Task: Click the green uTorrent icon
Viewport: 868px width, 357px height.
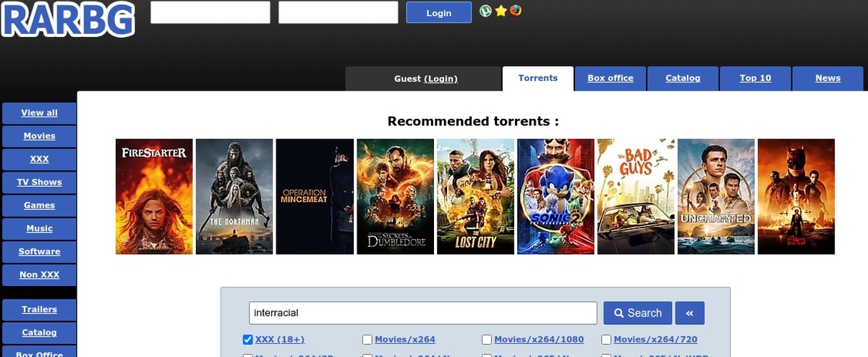Action: pyautogui.click(x=486, y=11)
